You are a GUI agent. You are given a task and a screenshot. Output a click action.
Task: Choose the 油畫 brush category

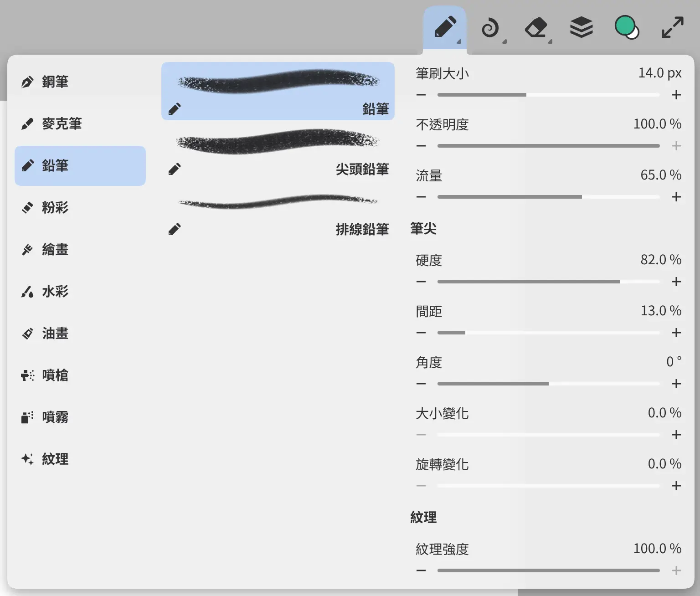click(80, 334)
